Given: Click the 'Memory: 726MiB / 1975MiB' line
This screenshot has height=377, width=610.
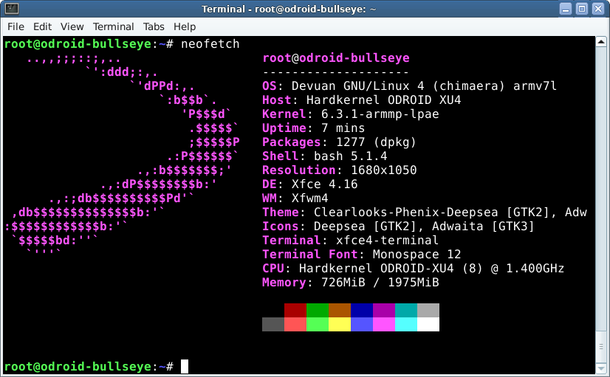Looking at the screenshot, I should pos(351,282).
